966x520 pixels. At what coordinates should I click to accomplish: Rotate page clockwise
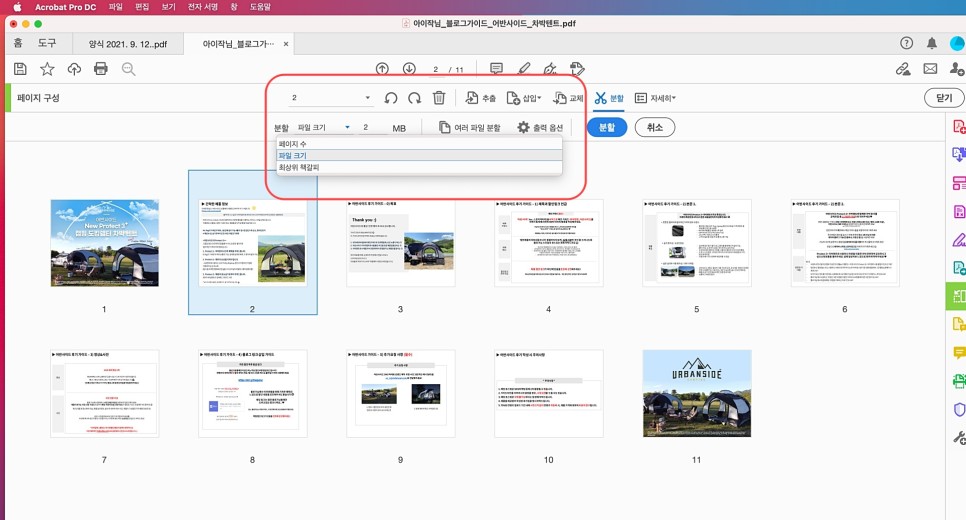415,98
